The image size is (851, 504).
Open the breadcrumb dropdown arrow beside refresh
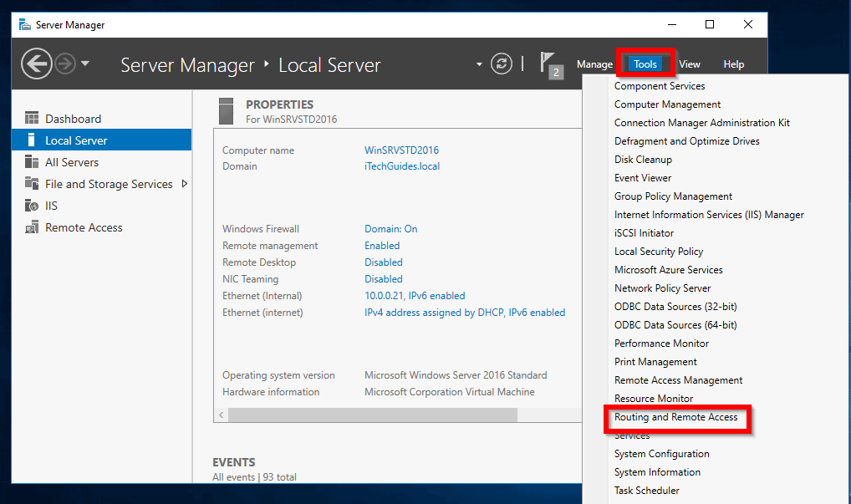479,64
